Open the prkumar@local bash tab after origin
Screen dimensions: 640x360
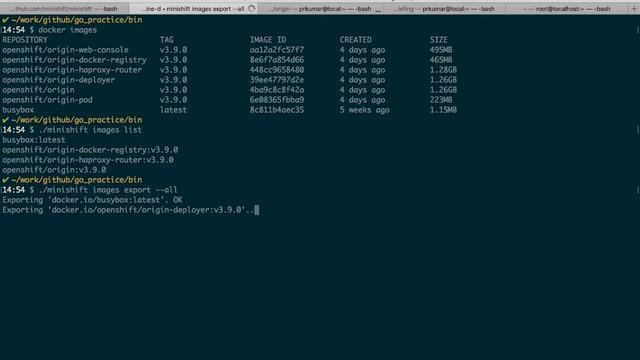click(444, 9)
